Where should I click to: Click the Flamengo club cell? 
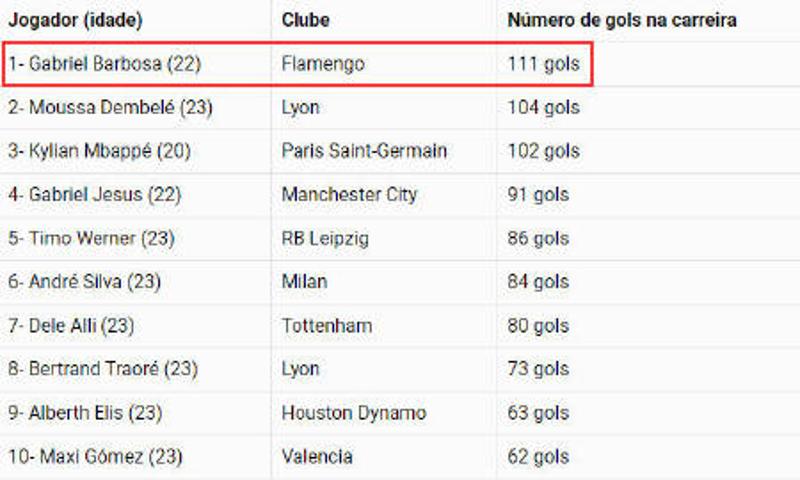coord(323,64)
